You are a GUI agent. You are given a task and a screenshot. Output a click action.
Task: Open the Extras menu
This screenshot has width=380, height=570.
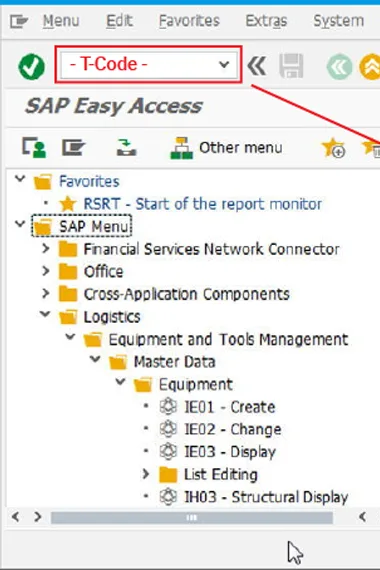(x=266, y=21)
